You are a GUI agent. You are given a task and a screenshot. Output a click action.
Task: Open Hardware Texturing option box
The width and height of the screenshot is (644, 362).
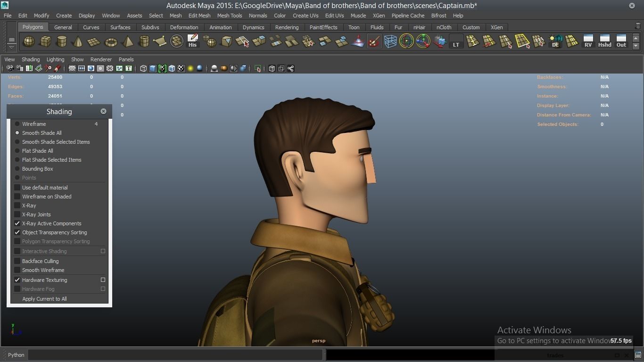tap(103, 280)
